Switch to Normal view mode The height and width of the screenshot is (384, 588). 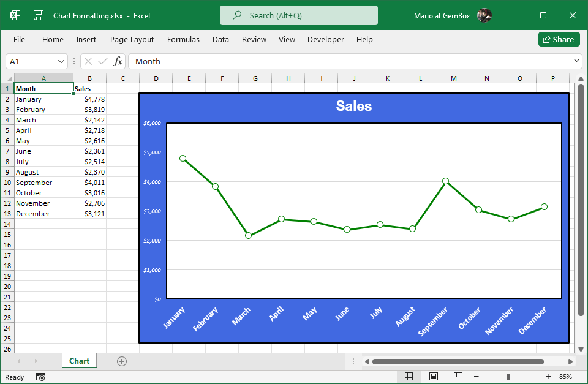(409, 377)
